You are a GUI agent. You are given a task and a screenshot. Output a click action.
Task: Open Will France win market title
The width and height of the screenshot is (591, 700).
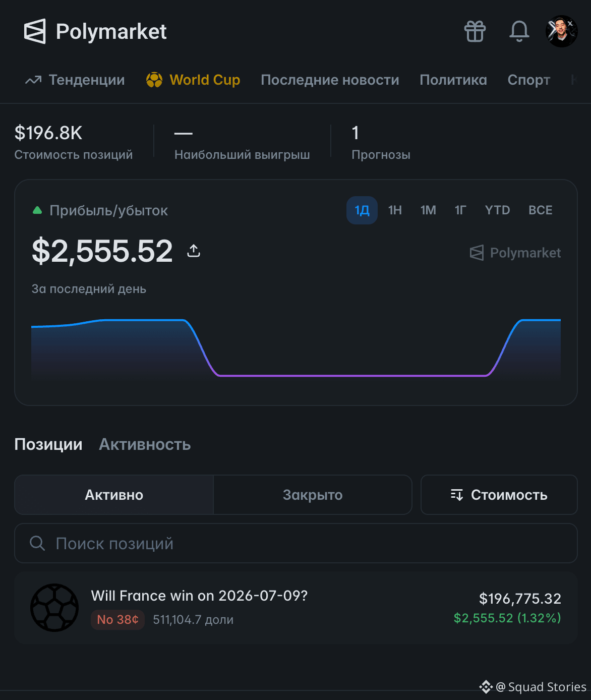click(199, 596)
